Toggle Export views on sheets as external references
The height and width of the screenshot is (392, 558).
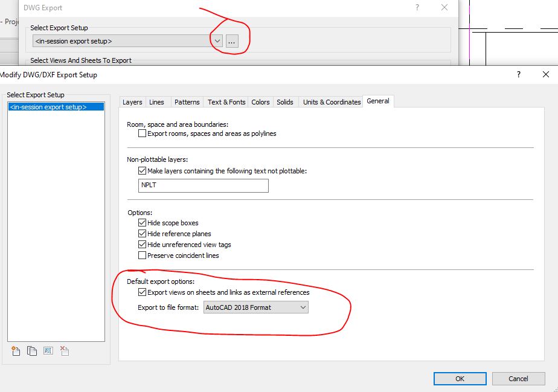[142, 292]
